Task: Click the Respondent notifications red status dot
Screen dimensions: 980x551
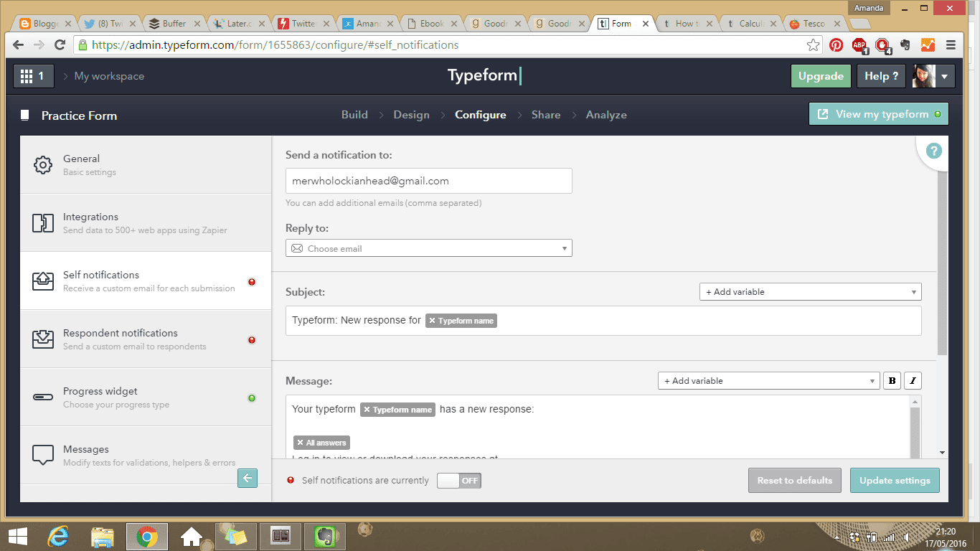Action: 252,340
